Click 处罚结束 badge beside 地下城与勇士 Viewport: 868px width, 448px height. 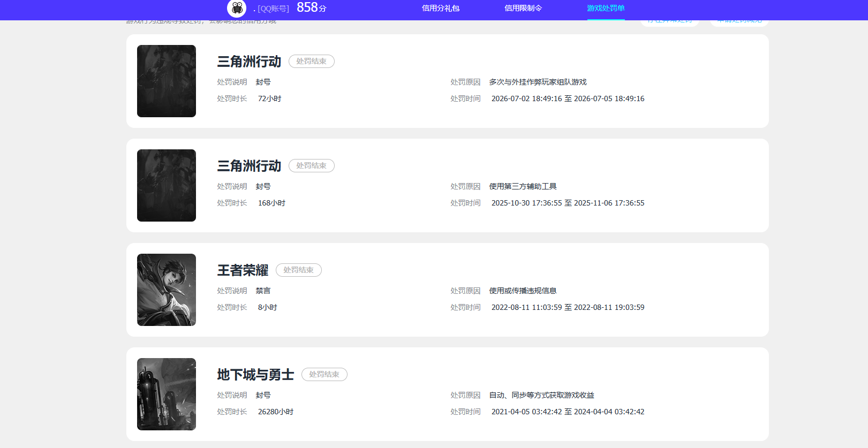pos(324,375)
